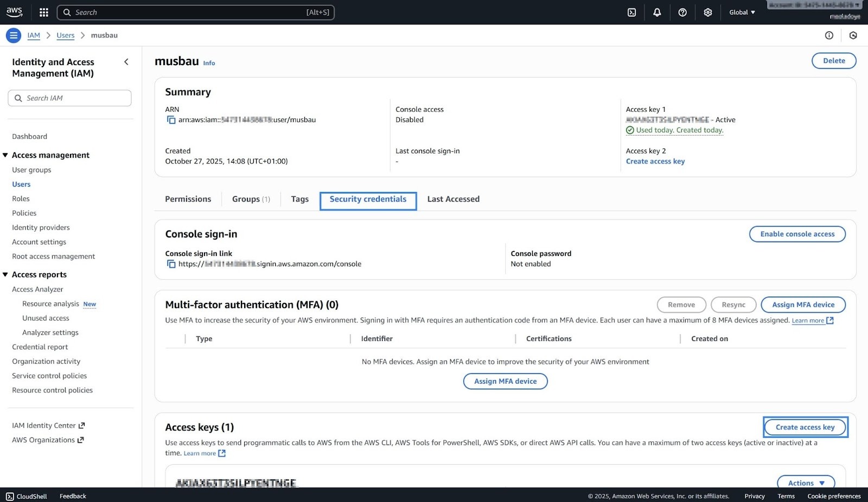Switch to the Permissions tab

[188, 199]
